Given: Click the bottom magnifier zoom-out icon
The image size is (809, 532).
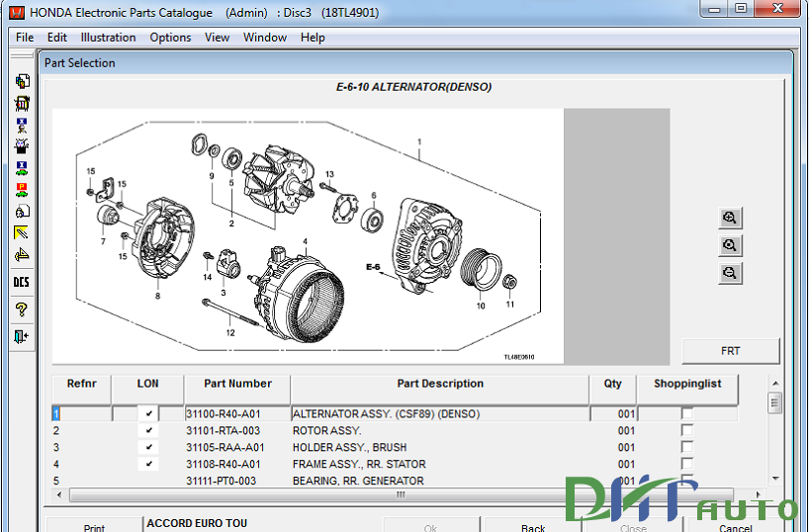Looking at the screenshot, I should tap(730, 273).
